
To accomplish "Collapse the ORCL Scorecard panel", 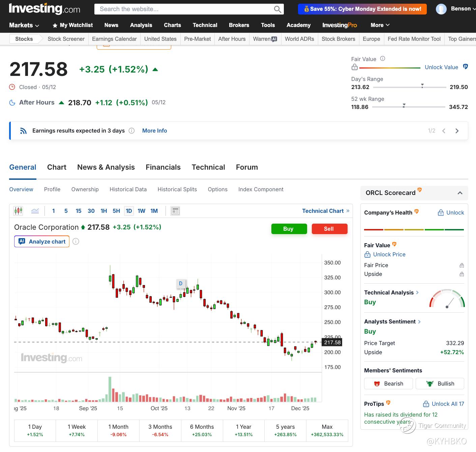I will 460,193.
